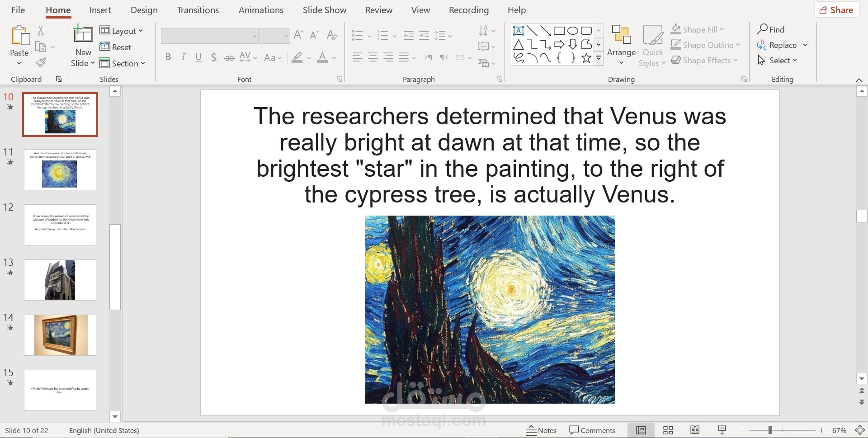This screenshot has width=868, height=438.
Task: Select the Oval shape in gallery
Action: (x=573, y=31)
